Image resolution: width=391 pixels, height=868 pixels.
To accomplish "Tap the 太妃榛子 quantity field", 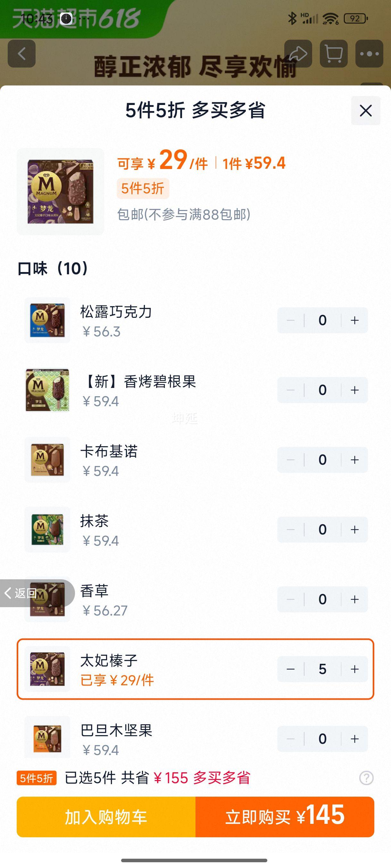I will 322,669.
